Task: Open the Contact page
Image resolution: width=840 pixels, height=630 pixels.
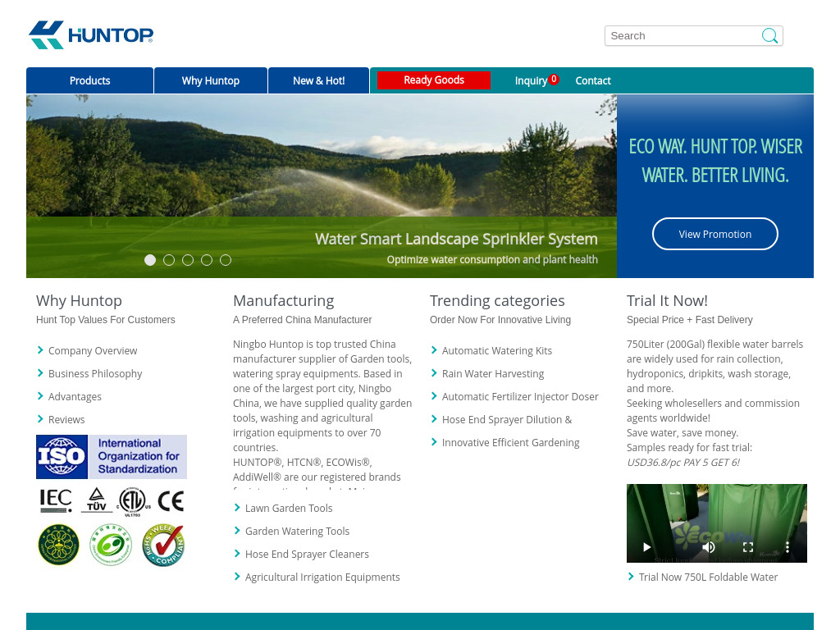Action: [593, 81]
